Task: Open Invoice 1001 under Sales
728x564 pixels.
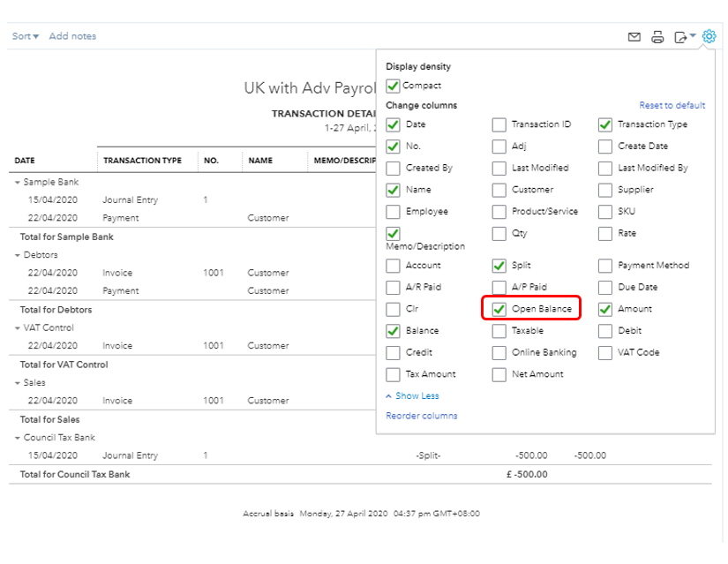Action: coord(117,401)
